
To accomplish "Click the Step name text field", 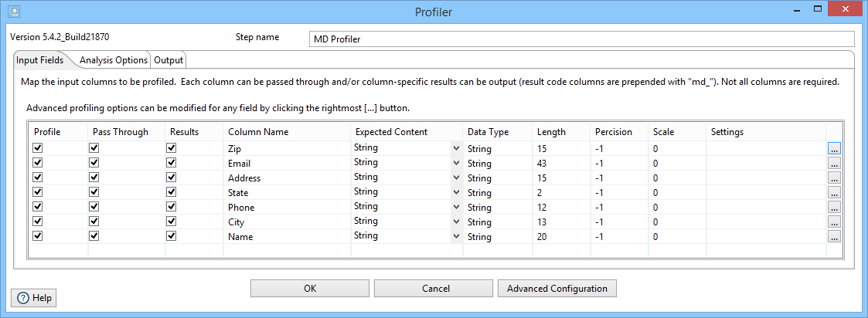I will (581, 39).
